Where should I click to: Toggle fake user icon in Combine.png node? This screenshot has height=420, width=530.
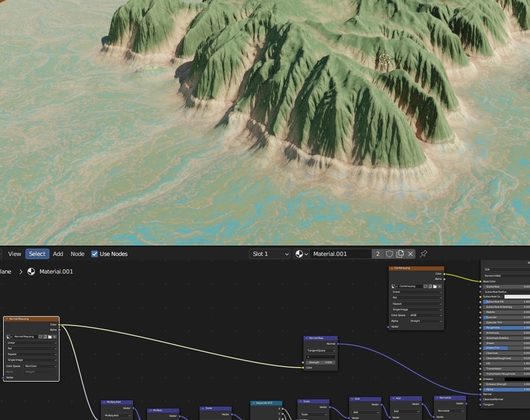(x=426, y=286)
